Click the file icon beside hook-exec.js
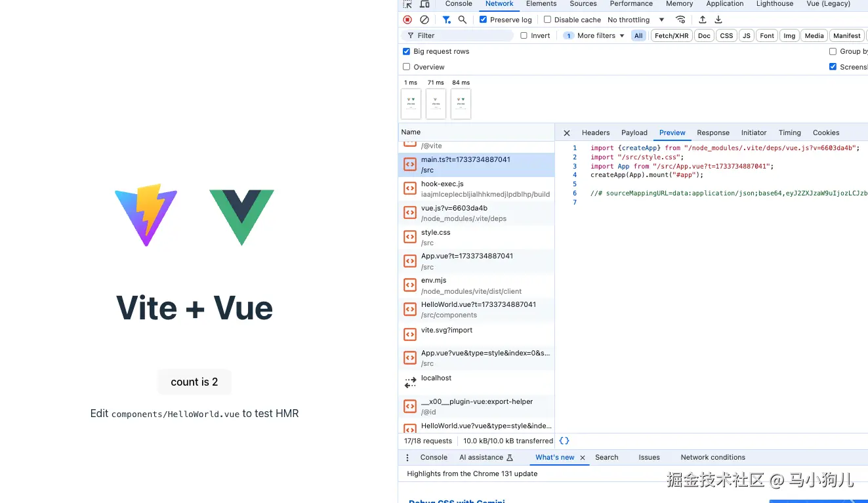The height and width of the screenshot is (503, 868). point(410,189)
